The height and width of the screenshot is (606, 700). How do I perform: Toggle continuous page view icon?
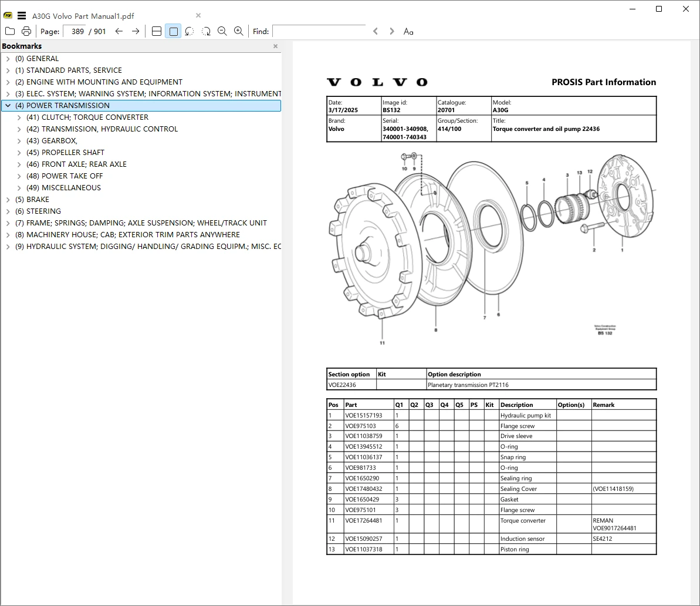157,31
